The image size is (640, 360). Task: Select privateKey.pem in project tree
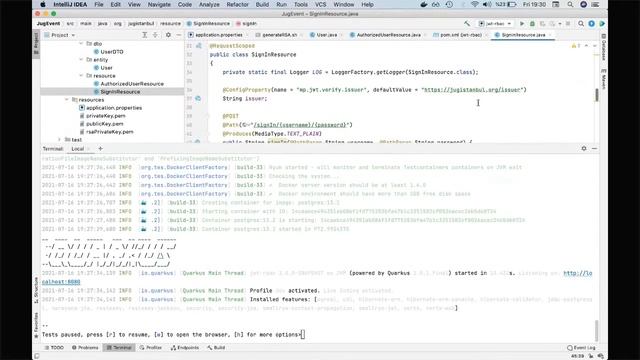coord(105,116)
